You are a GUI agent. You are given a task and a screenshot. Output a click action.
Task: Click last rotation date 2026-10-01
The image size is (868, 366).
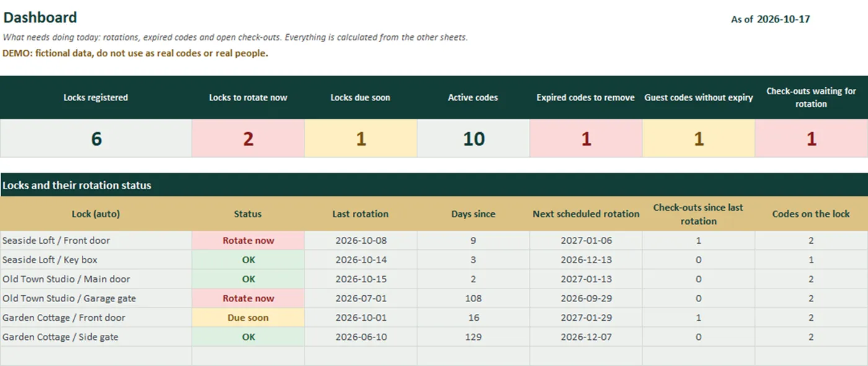(360, 318)
